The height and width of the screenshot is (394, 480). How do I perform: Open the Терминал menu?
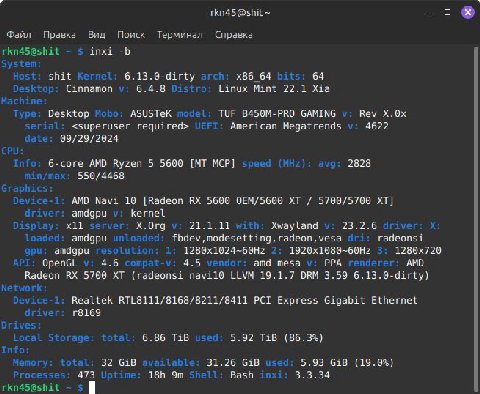[180, 35]
